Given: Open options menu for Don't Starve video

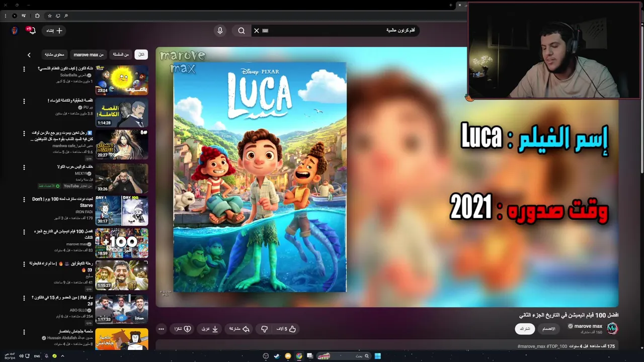Looking at the screenshot, I should click(24, 200).
